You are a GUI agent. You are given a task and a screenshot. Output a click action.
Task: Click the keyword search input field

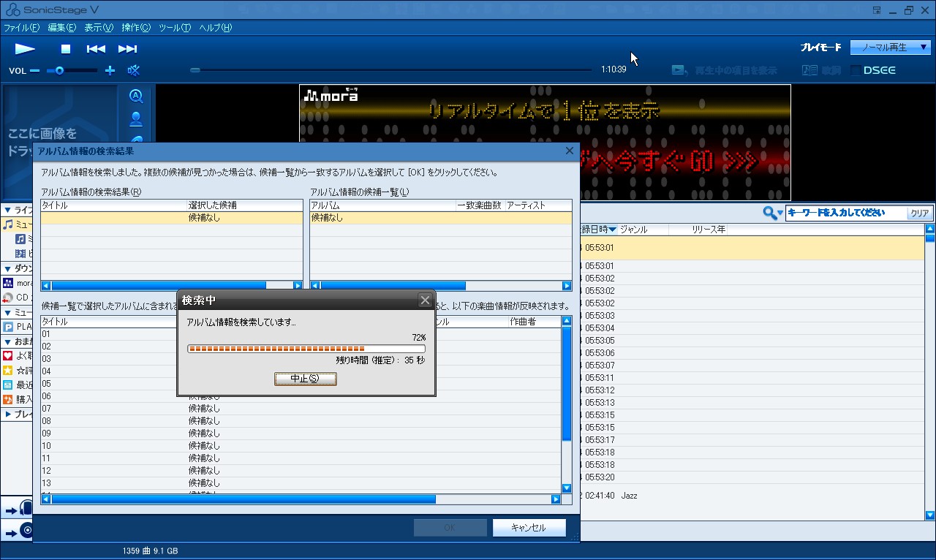point(845,213)
